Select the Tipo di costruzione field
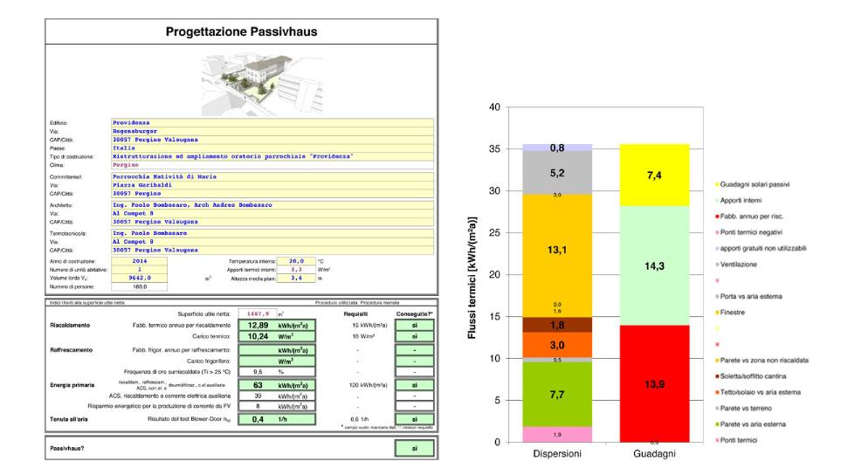 [272, 156]
